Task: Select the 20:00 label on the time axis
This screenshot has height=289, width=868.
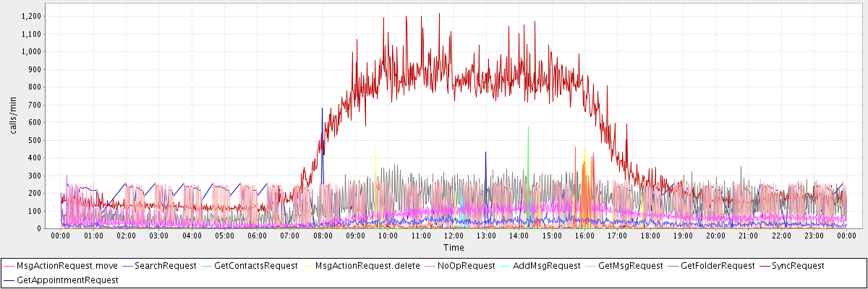Action: tap(715, 236)
